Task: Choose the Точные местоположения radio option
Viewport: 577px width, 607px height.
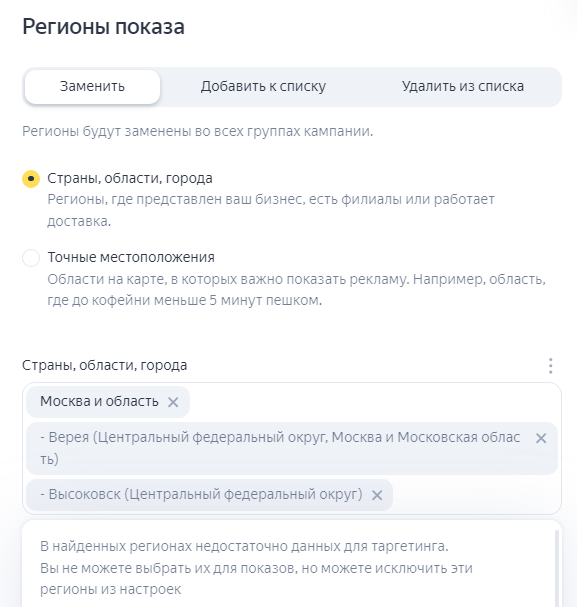Action: tap(31, 258)
